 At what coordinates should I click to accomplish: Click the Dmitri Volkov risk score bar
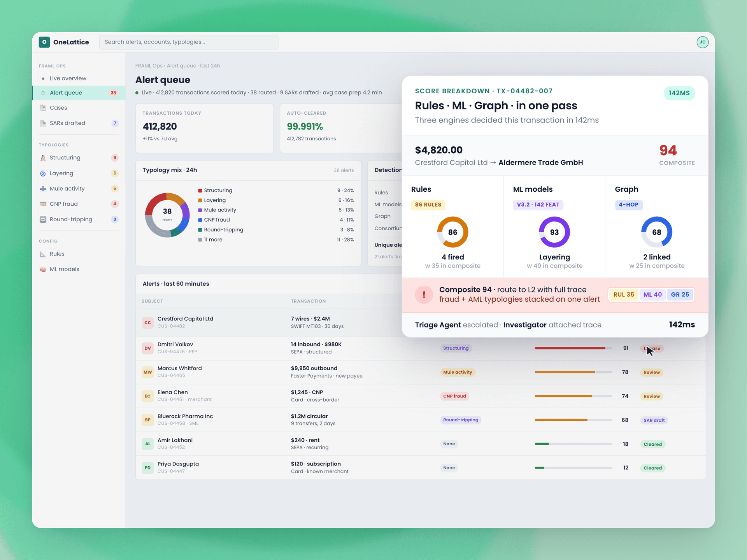573,348
